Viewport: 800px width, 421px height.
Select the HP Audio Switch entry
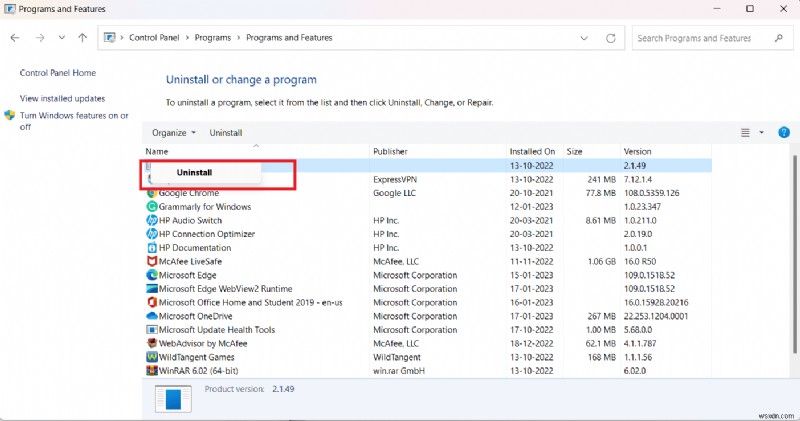(190, 220)
